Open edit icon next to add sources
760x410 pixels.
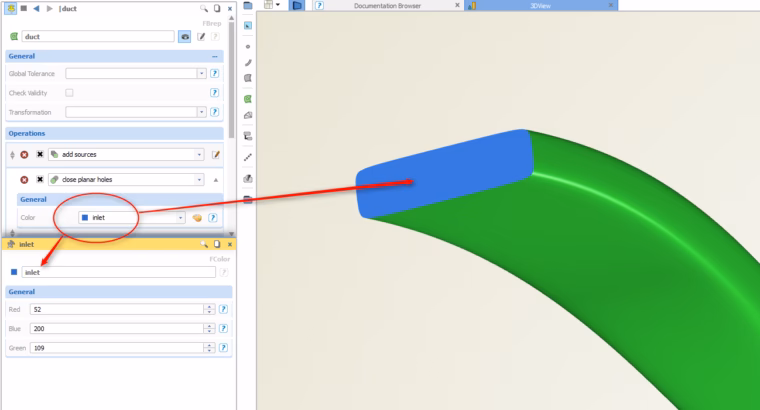click(216, 155)
